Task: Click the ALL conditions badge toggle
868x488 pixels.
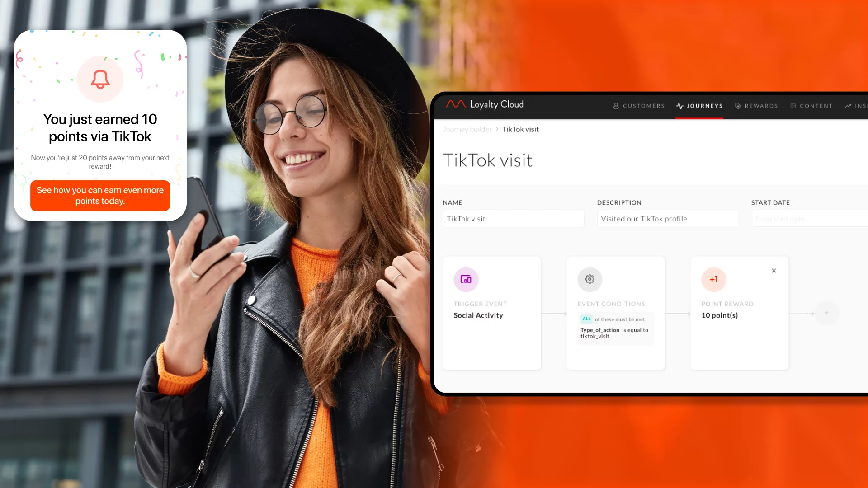Action: pos(586,319)
